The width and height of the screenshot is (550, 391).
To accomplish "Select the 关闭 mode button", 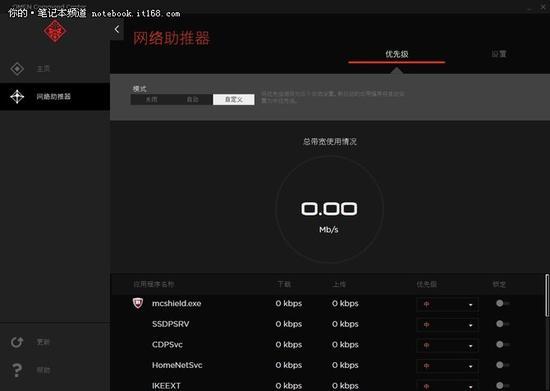I will [x=151, y=100].
